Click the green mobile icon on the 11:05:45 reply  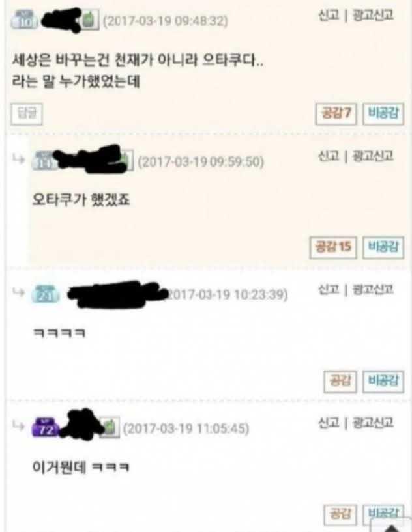point(110,428)
